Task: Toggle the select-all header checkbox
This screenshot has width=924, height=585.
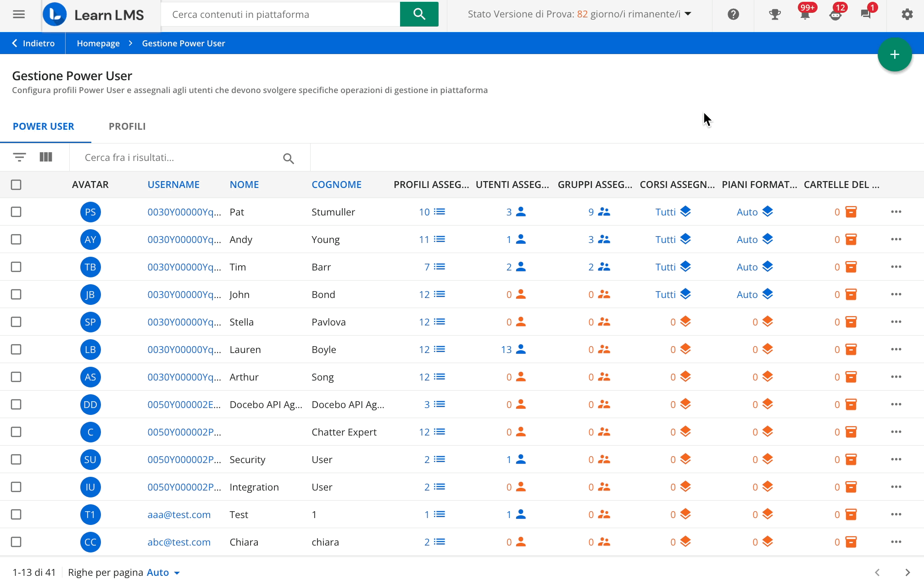Action: click(16, 185)
